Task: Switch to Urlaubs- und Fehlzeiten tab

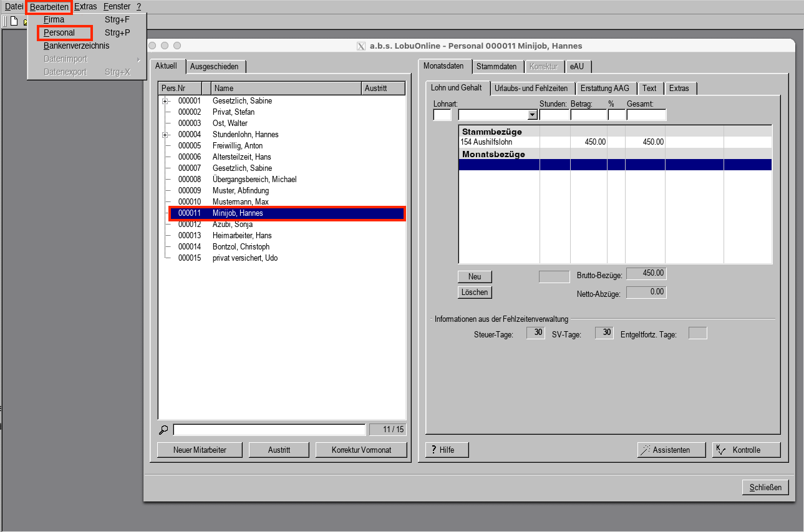Action: 531,89
